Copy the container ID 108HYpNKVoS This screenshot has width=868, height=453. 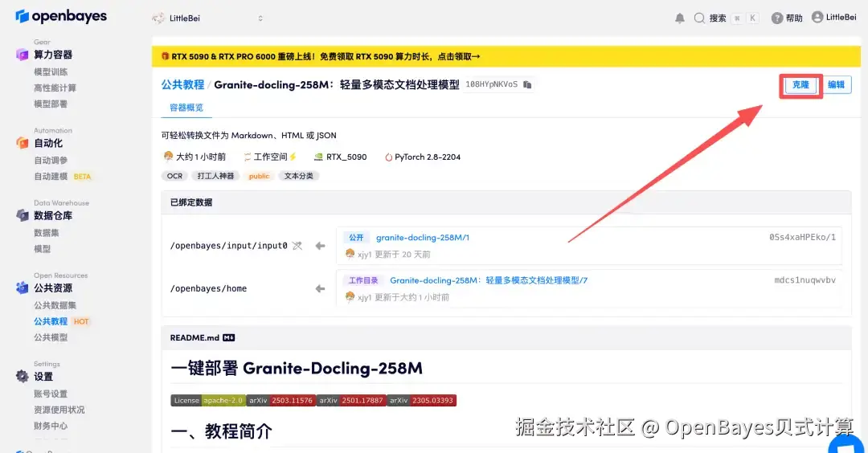point(527,84)
